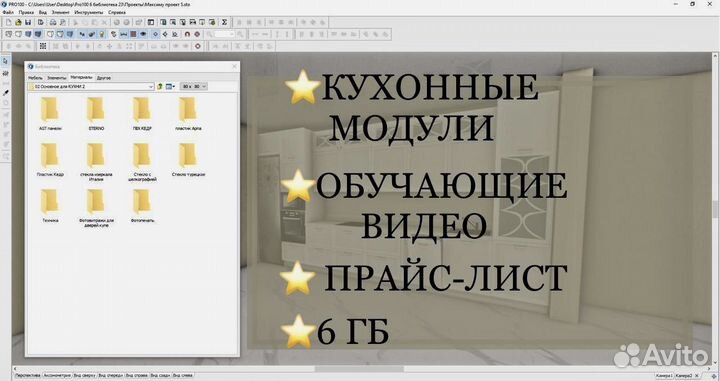Open the 80 x 80 thumbnail size dropdown
This screenshot has width=720, height=381.
[193, 86]
